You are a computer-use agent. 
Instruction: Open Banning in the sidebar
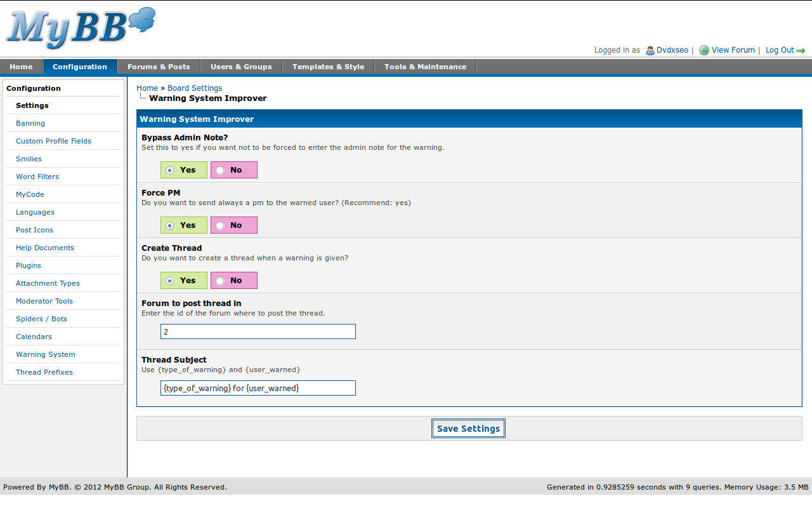pyautogui.click(x=30, y=123)
